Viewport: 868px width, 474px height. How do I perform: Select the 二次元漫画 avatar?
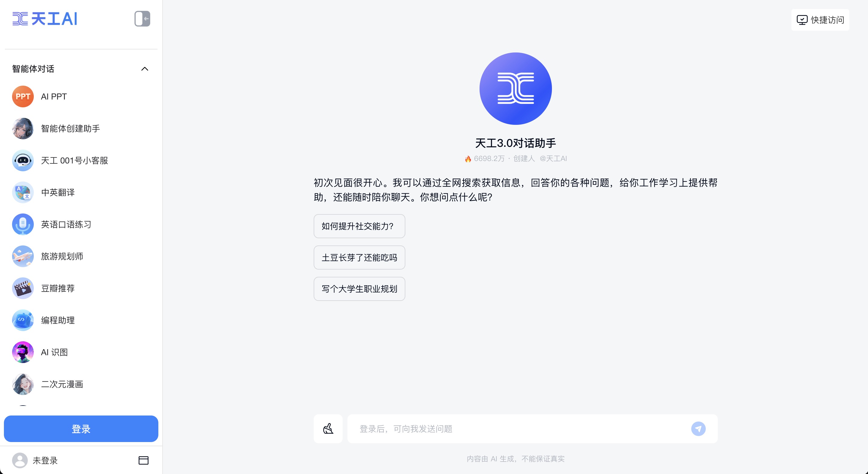pos(23,384)
